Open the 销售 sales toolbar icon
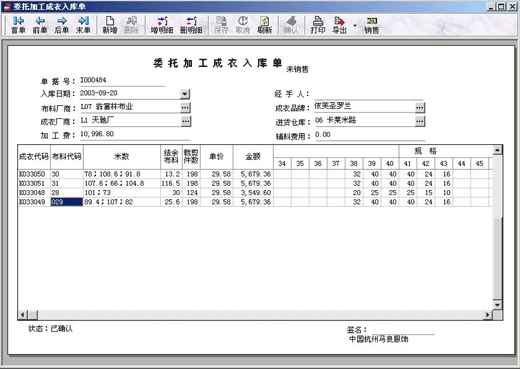The image size is (520, 369). click(x=372, y=25)
